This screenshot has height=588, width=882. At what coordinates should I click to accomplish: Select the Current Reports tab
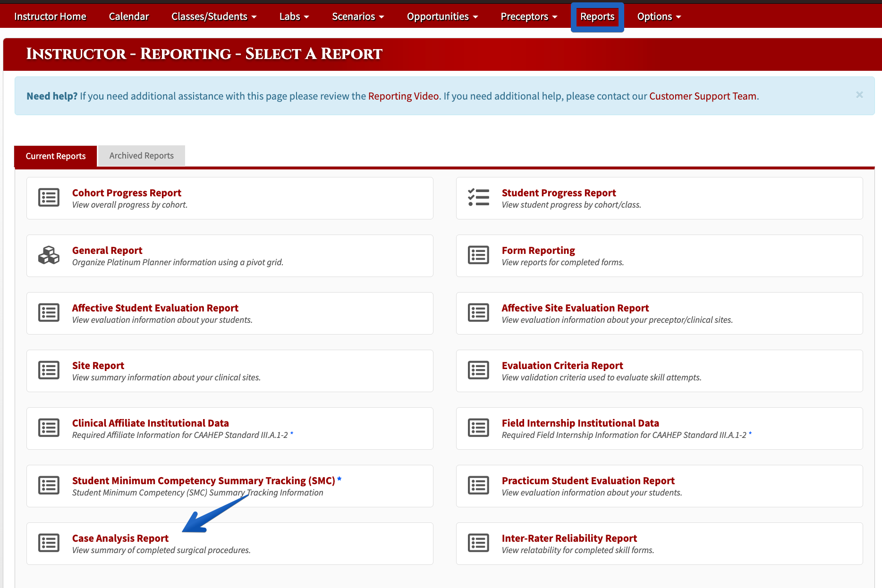click(56, 156)
